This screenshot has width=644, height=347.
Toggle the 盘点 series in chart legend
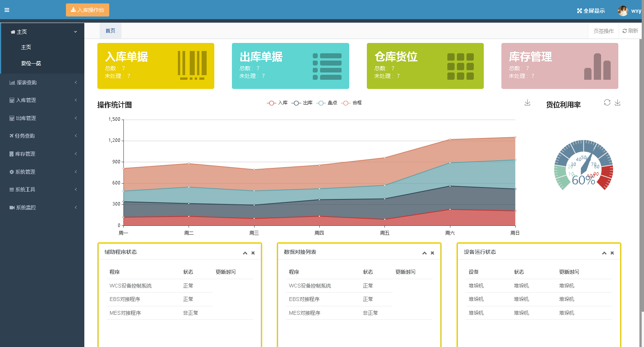(327, 103)
